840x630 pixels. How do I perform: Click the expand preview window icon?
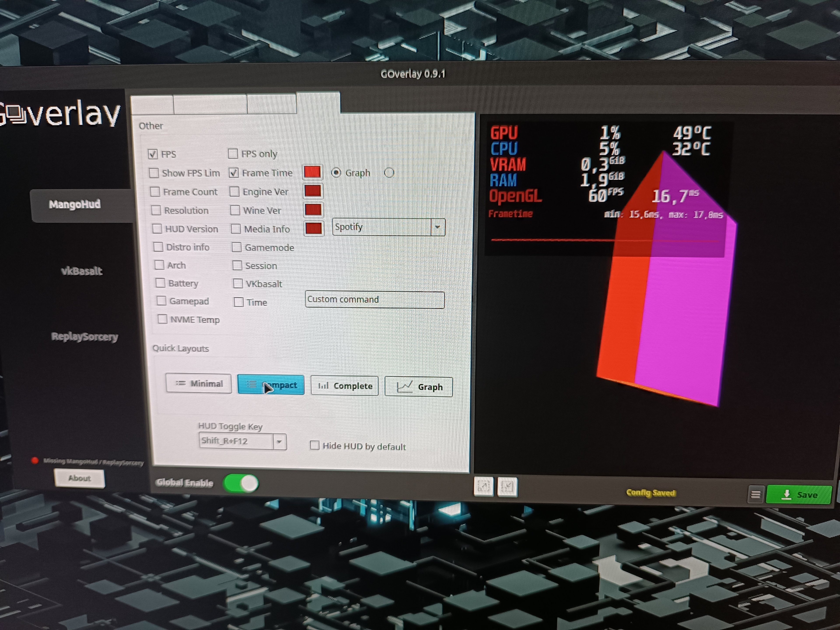[483, 486]
